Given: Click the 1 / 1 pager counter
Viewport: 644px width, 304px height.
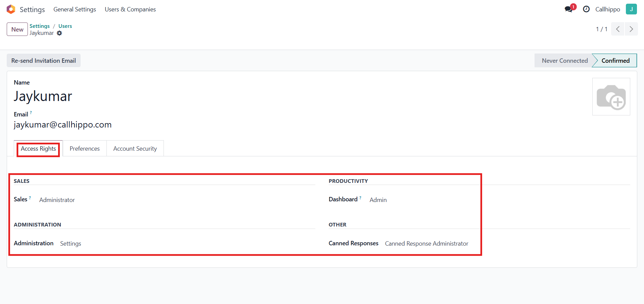Looking at the screenshot, I should [x=601, y=29].
